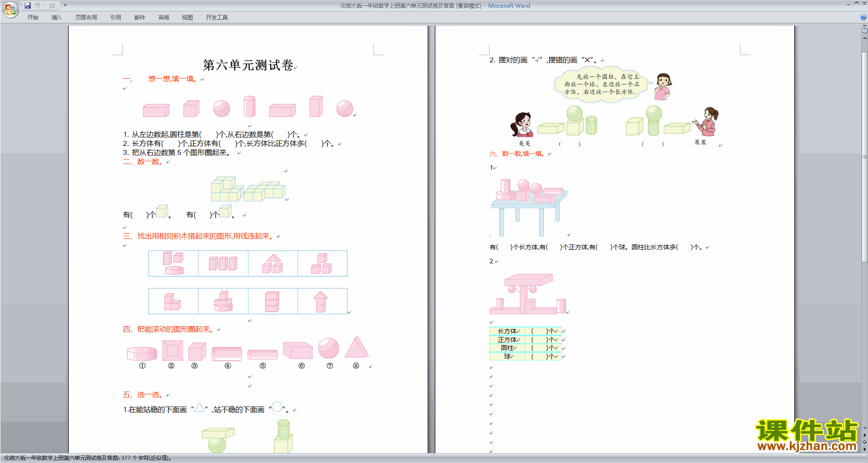Click the heading 六、数一数,填一填
Screen dimensions: 868x463
pos(518,154)
